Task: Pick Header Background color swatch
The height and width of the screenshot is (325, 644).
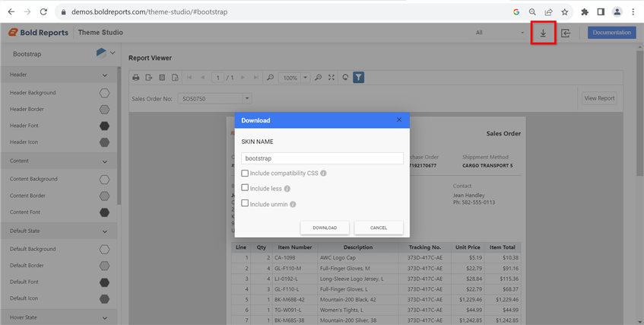Action: click(x=104, y=93)
